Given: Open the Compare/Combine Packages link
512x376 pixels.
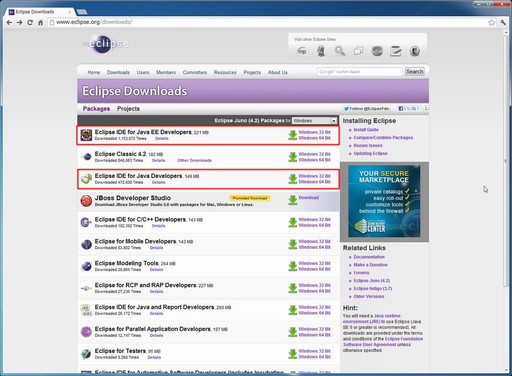Looking at the screenshot, I should pyautogui.click(x=383, y=138).
